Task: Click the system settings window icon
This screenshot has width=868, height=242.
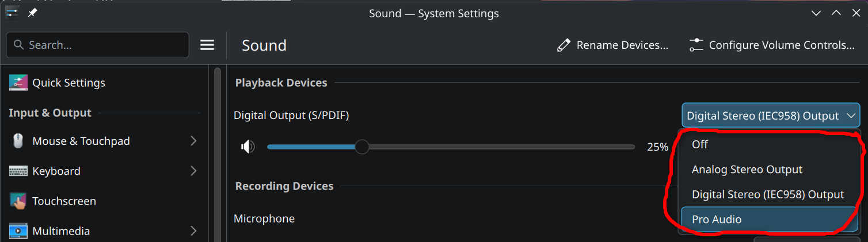Action: [x=12, y=13]
